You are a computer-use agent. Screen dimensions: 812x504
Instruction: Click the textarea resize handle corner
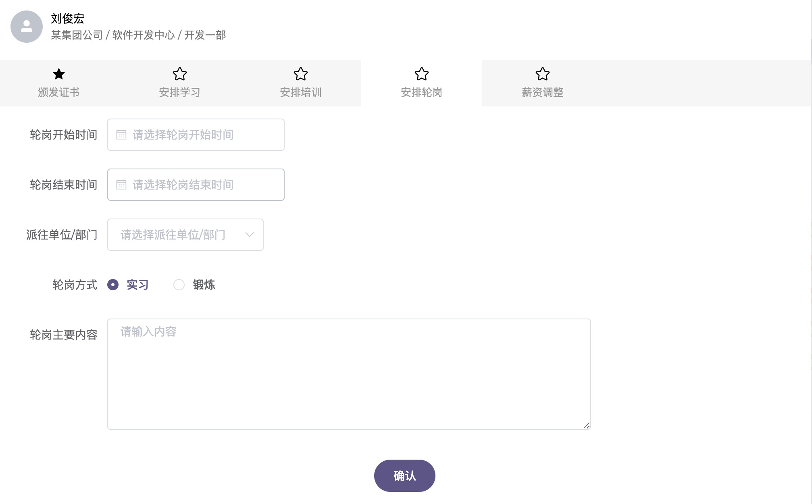click(587, 425)
